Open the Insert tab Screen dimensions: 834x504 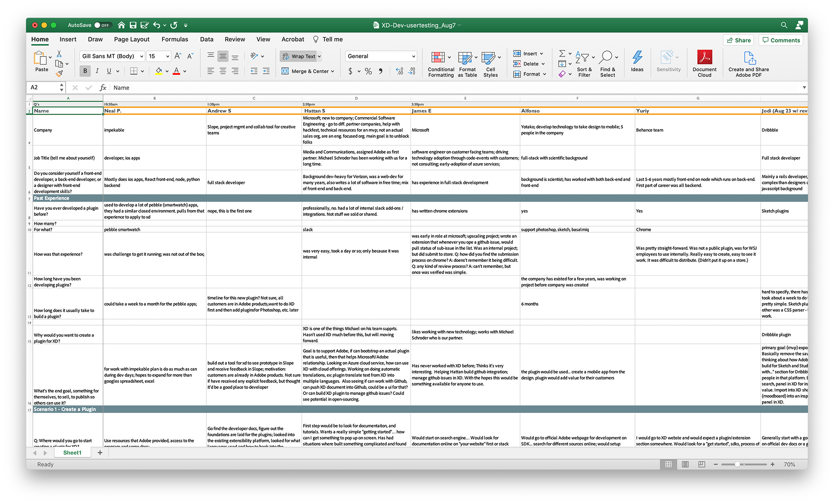pyautogui.click(x=68, y=39)
